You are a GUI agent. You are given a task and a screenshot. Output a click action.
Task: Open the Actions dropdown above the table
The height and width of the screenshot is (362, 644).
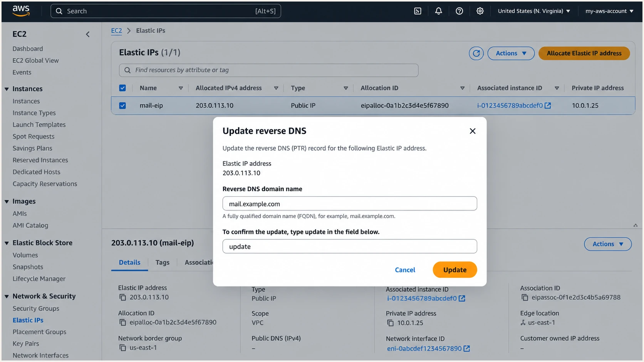point(511,53)
